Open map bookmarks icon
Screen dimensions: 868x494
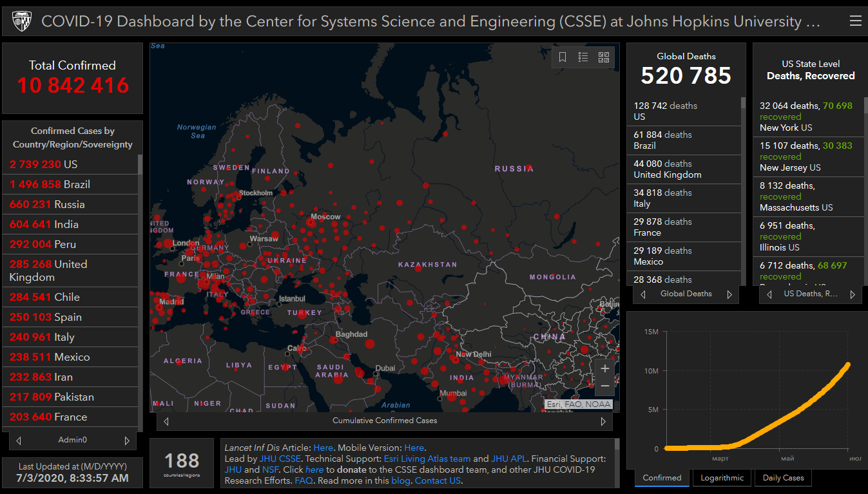pos(563,57)
